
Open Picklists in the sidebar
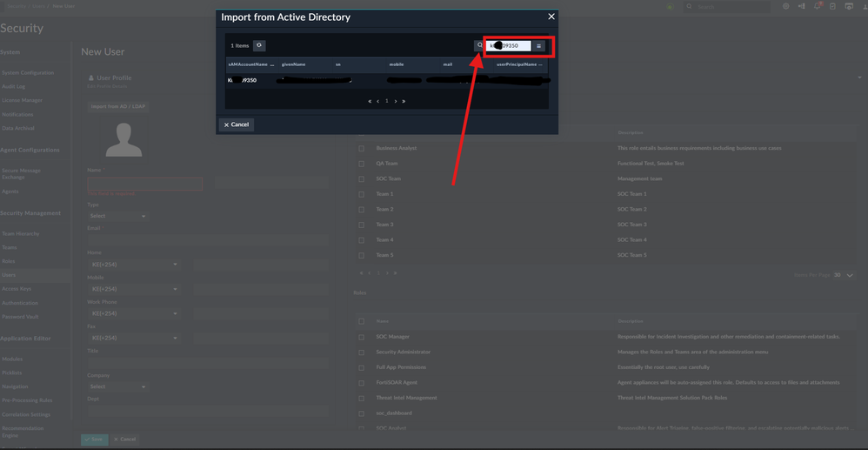[x=11, y=373]
